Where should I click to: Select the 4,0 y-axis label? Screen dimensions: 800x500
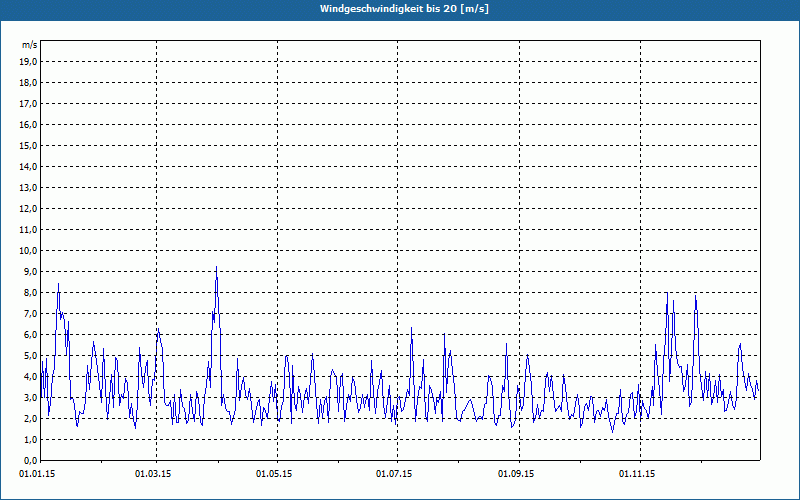click(x=31, y=377)
